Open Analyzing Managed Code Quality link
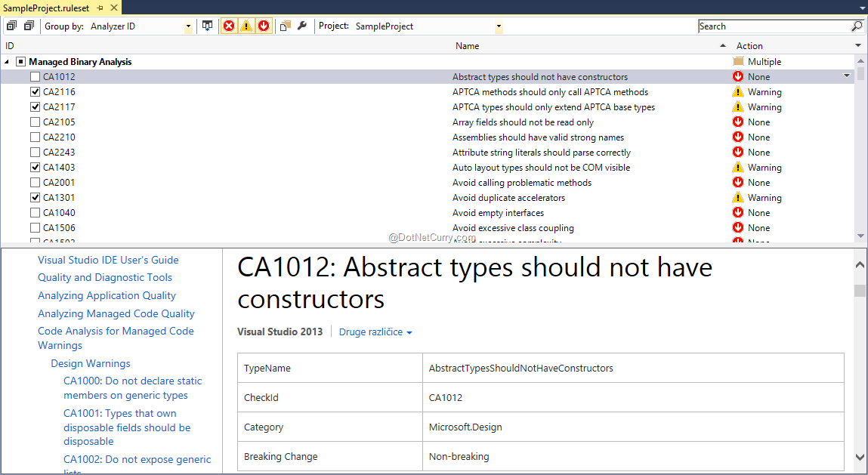 pyautogui.click(x=116, y=313)
